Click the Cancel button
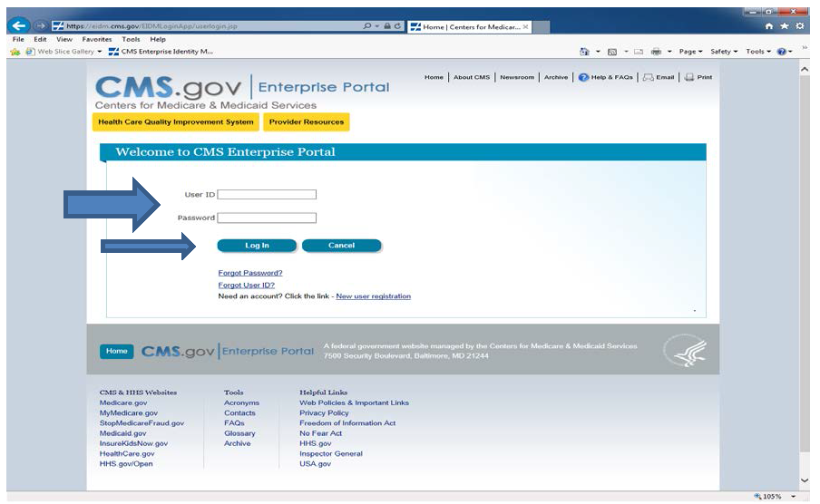 (x=341, y=246)
